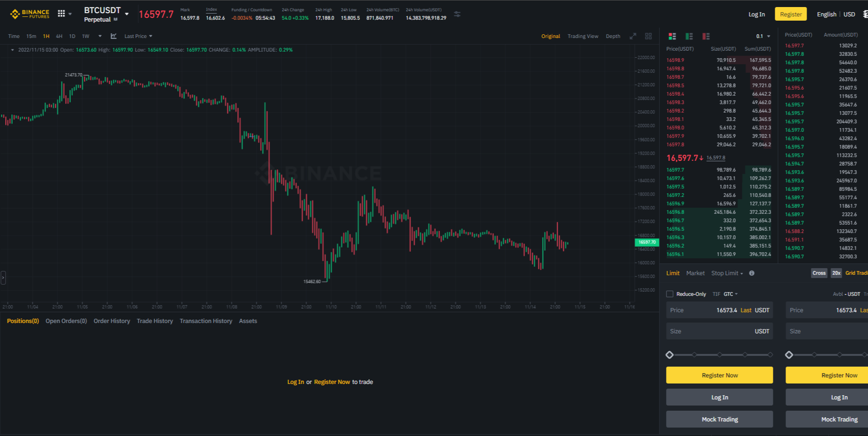
Task: Open the Order History tab
Action: coord(112,321)
